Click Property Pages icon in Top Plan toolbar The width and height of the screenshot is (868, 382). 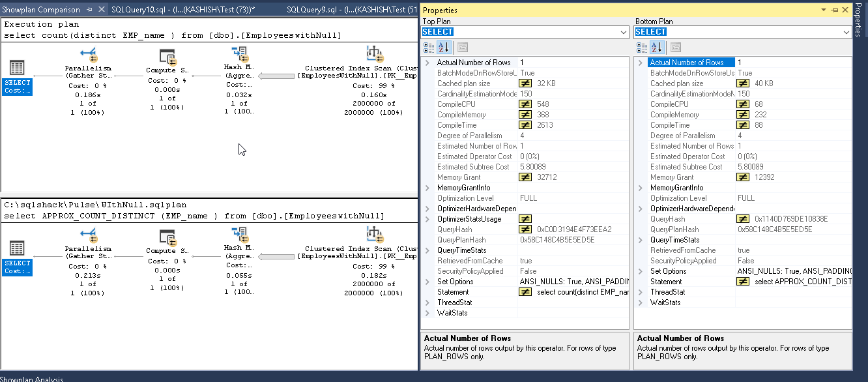[462, 48]
